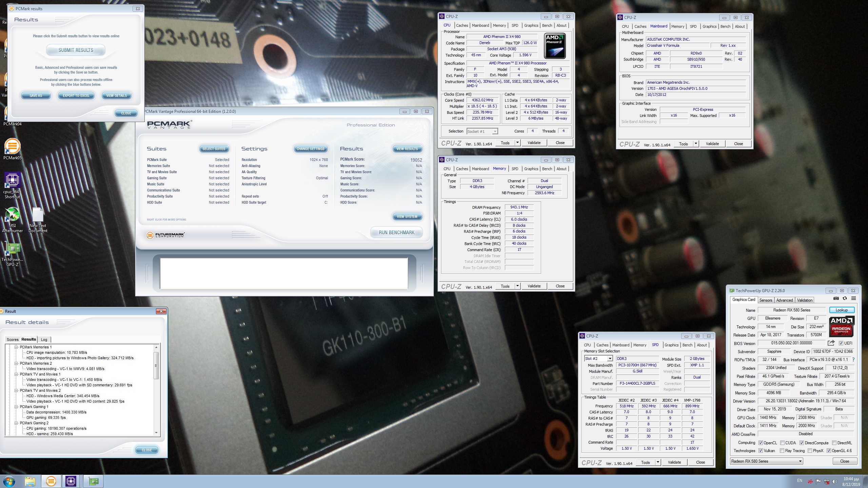Viewport: 868px width, 488px height.
Task: Click the GPU-Z title bar app icon
Action: (x=732, y=290)
